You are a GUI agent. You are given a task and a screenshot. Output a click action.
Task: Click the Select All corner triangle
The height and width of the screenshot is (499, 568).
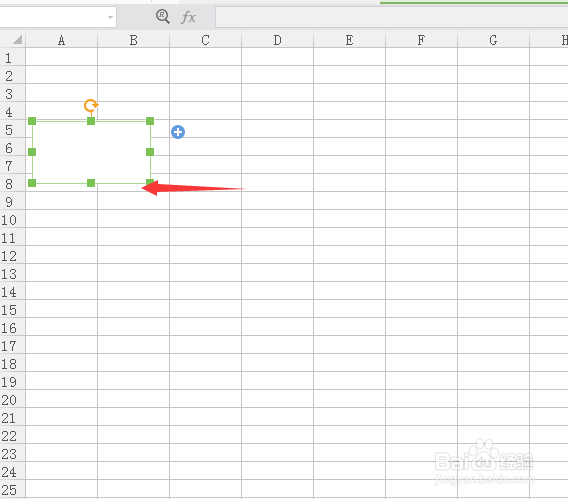coord(17,39)
